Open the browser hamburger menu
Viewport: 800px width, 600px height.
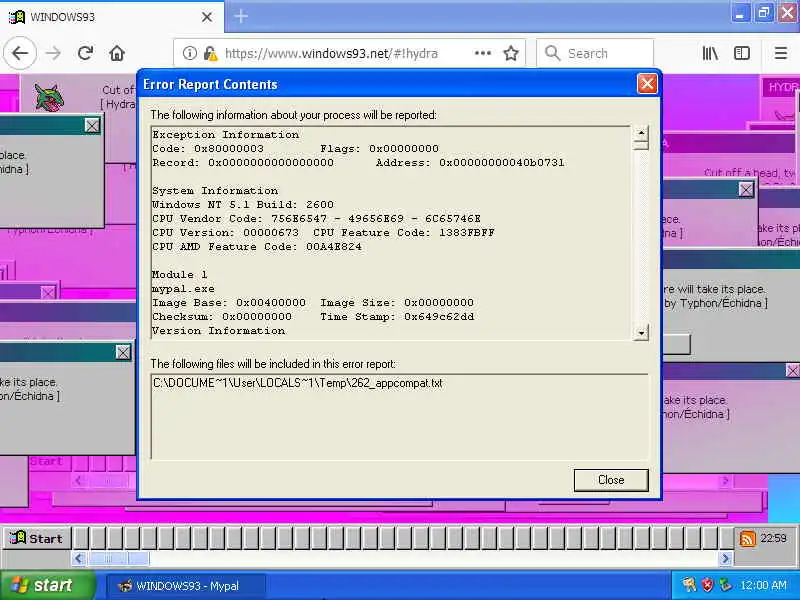[781, 53]
